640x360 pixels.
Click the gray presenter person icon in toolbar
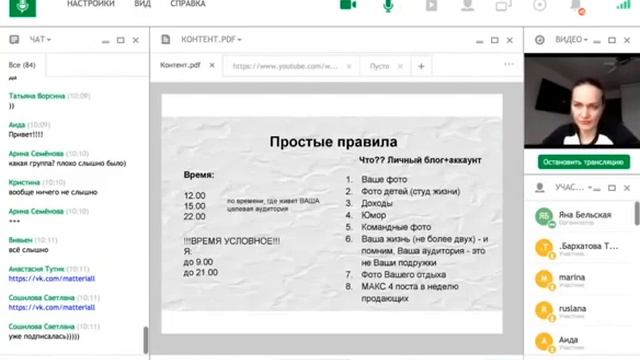pos(468,5)
